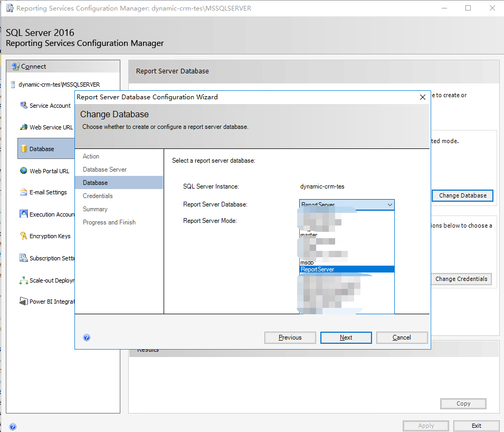Click the wizard help question mark icon

tap(87, 337)
